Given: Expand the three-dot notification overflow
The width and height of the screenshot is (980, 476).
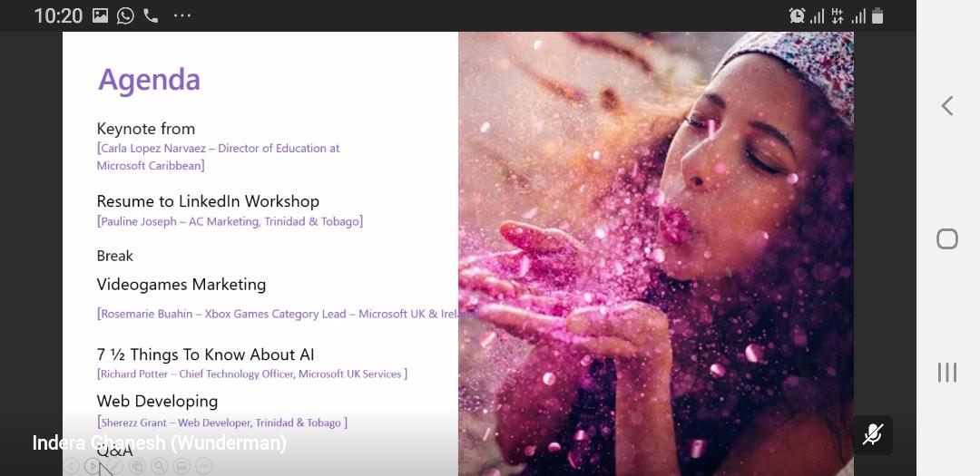Looking at the screenshot, I should coord(182,15).
